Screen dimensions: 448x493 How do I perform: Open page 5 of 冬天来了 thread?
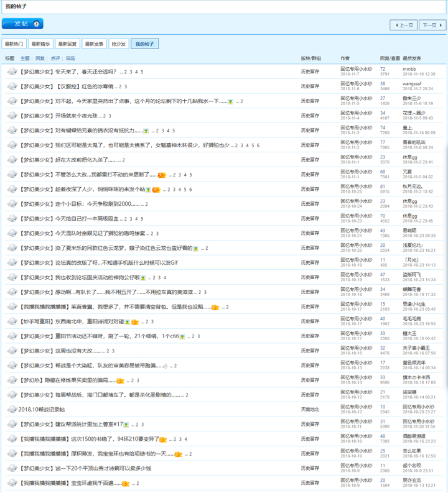(x=142, y=72)
